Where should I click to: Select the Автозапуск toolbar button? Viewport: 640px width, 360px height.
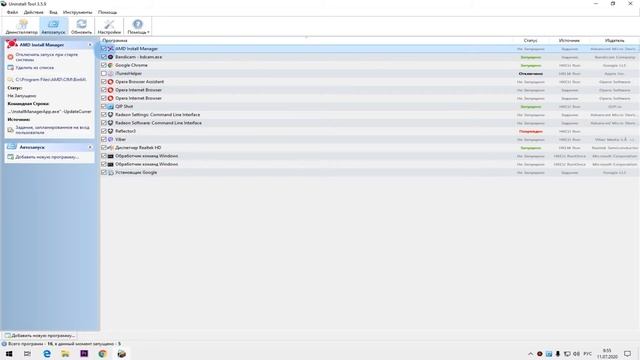point(53,26)
